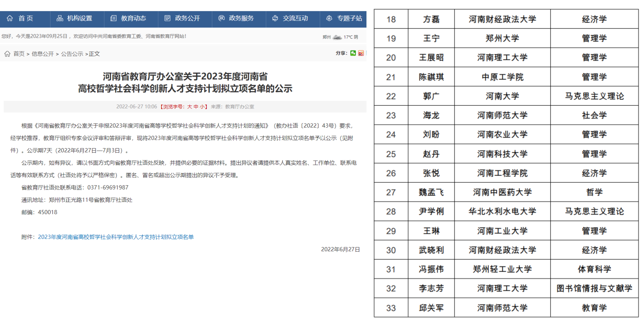Screen dimensions: 644x322
Task: Click the 机构设置 organization icon
Action: pos(60,18)
